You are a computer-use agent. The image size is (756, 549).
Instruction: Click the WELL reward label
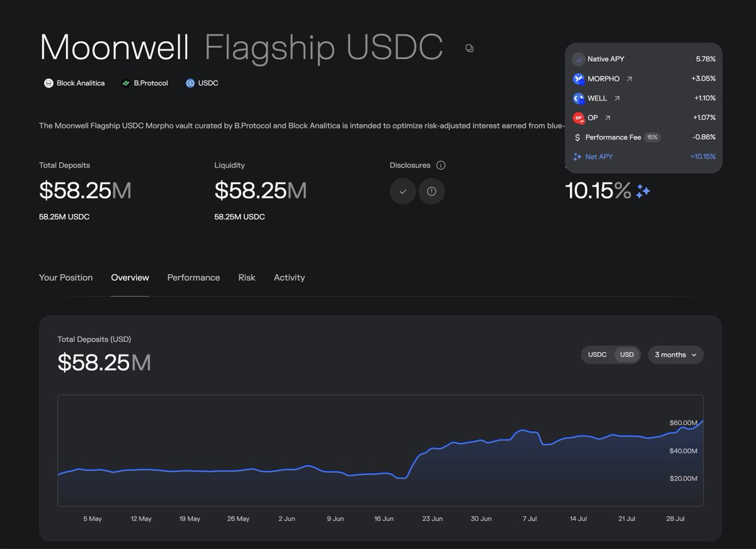597,98
